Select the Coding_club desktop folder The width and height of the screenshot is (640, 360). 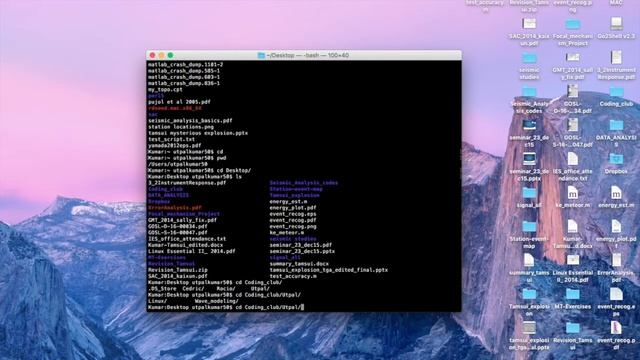point(616,91)
